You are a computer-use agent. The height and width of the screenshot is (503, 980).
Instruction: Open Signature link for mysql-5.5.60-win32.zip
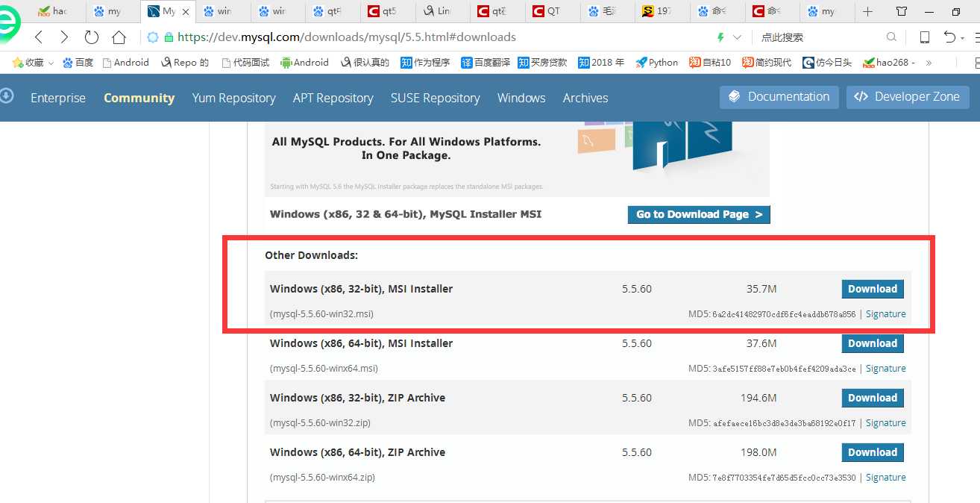coord(886,423)
